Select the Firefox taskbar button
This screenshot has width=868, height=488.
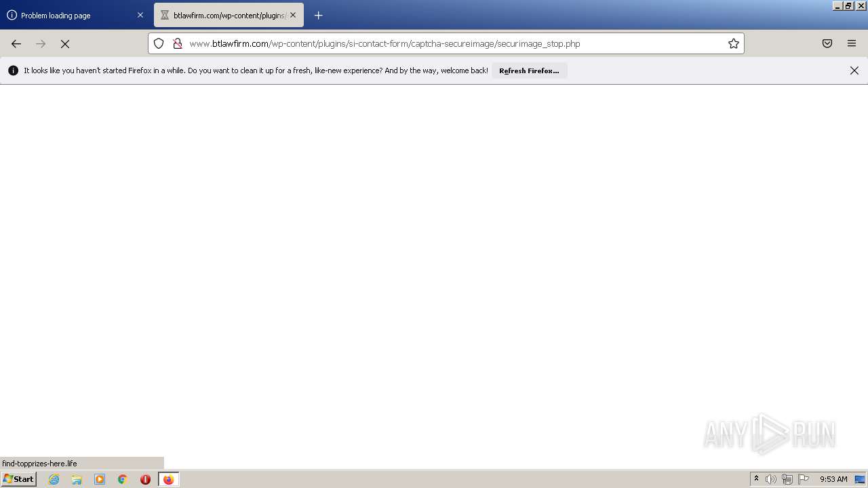click(169, 479)
